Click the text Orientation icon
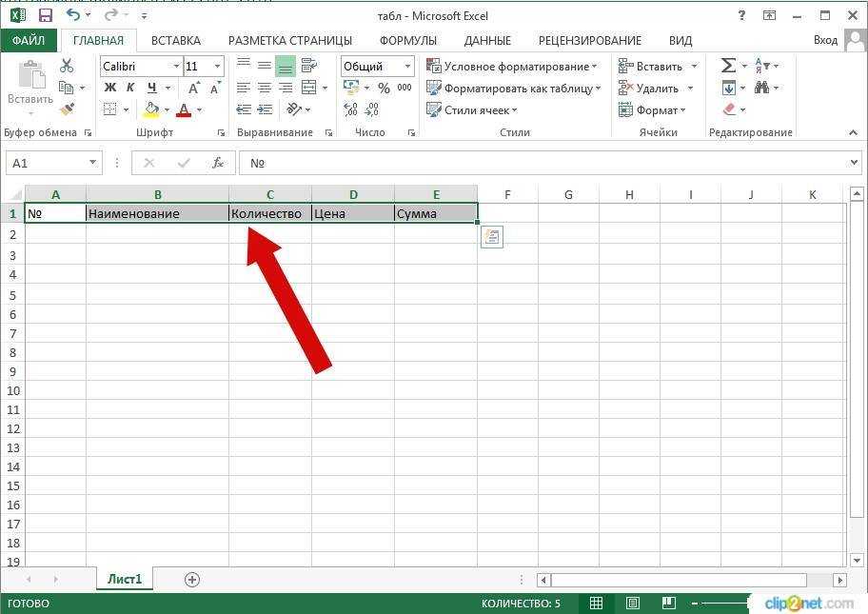The height and width of the screenshot is (614, 868). click(x=294, y=109)
